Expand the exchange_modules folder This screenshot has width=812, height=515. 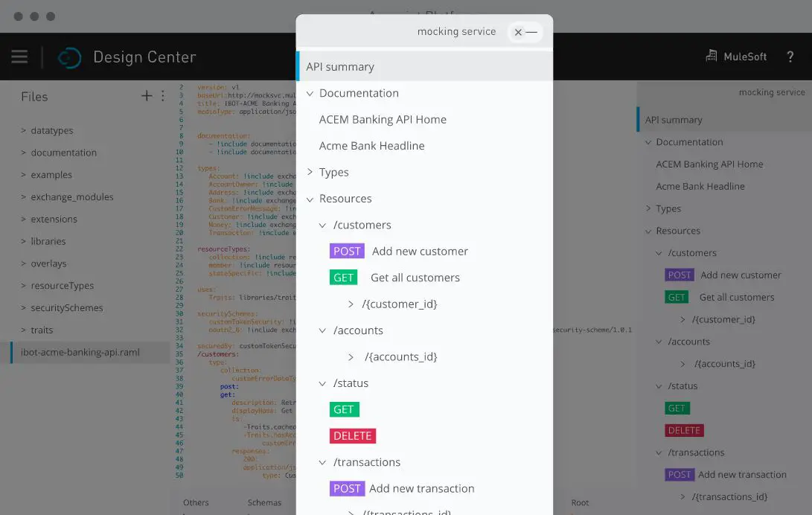pos(23,196)
